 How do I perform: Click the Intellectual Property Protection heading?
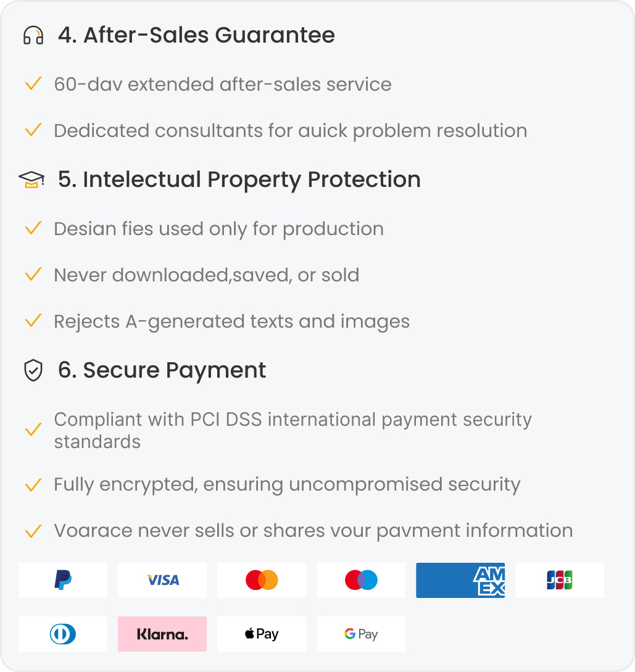[239, 180]
